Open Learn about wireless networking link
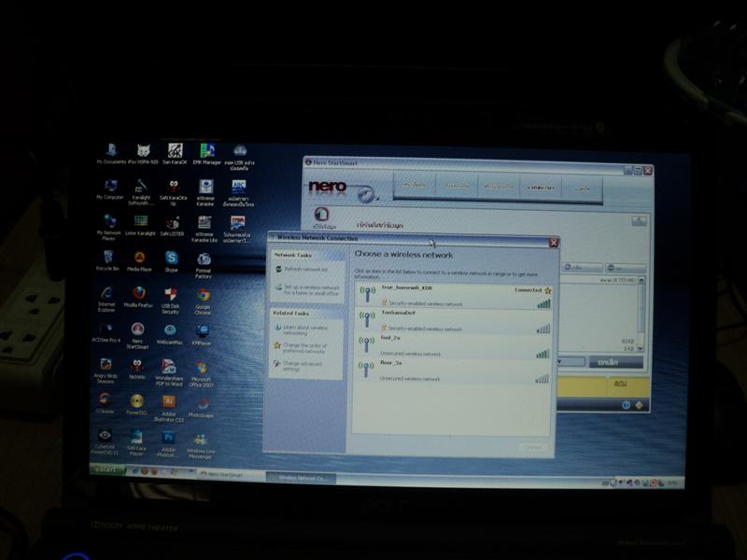The width and height of the screenshot is (747, 560). [301, 330]
